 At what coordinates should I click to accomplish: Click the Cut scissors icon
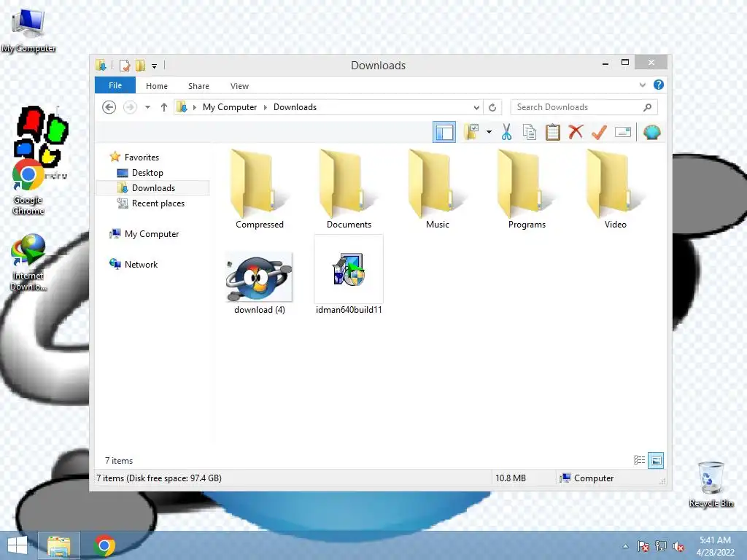point(506,132)
